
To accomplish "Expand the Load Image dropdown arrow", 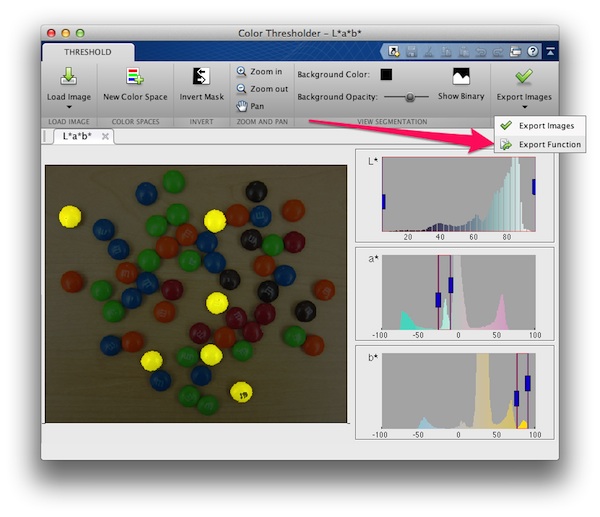I will pos(69,106).
